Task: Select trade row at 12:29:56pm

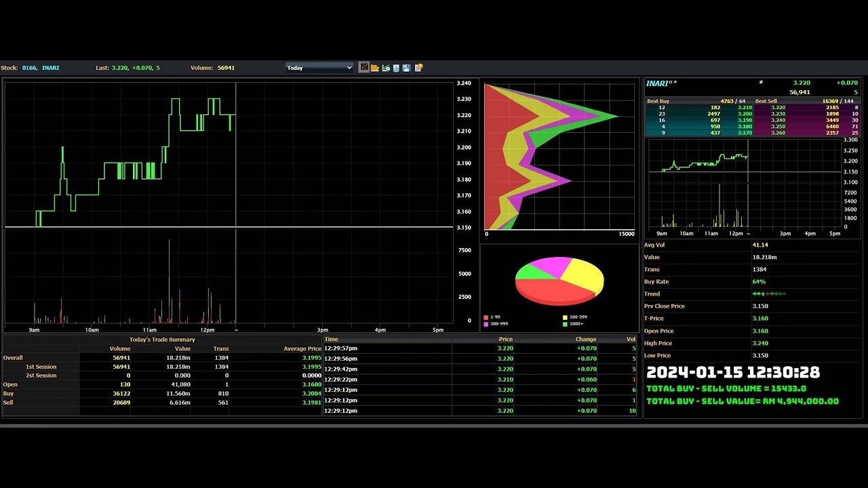Action: [480, 359]
